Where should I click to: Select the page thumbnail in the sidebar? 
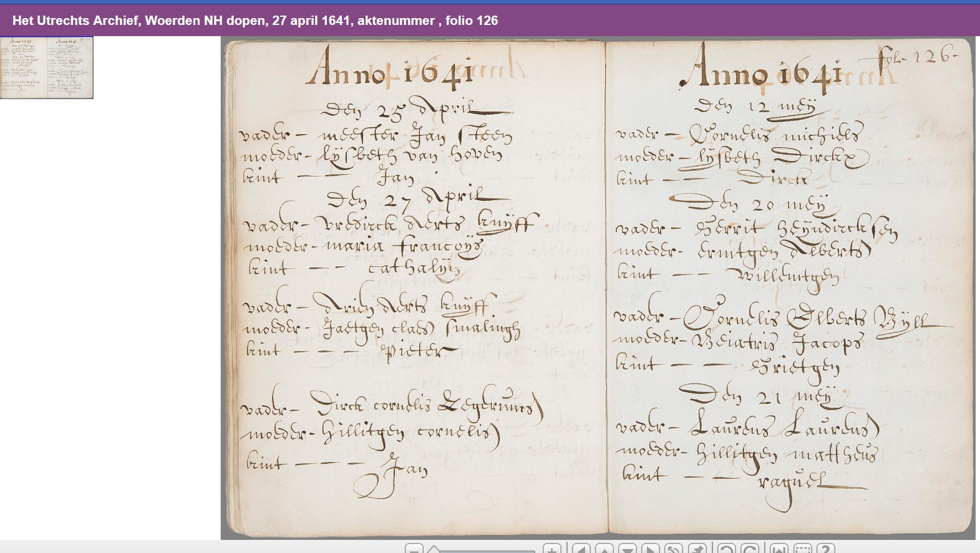pos(47,67)
